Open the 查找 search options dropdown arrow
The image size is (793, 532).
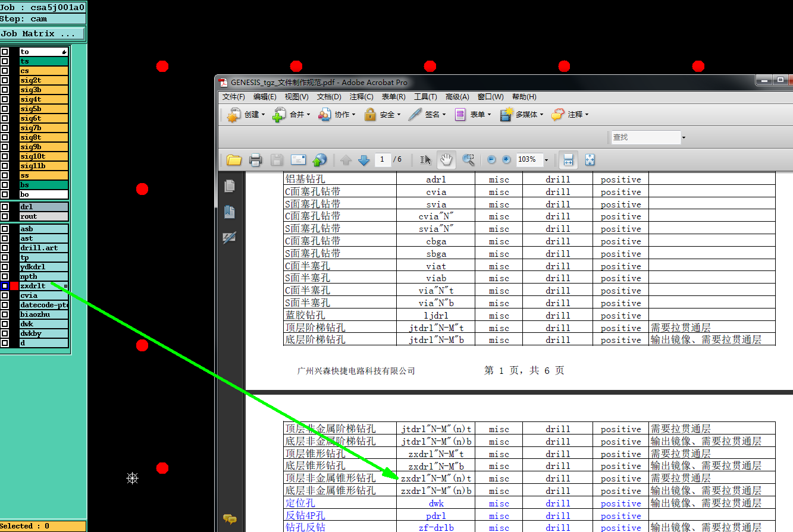(684, 137)
